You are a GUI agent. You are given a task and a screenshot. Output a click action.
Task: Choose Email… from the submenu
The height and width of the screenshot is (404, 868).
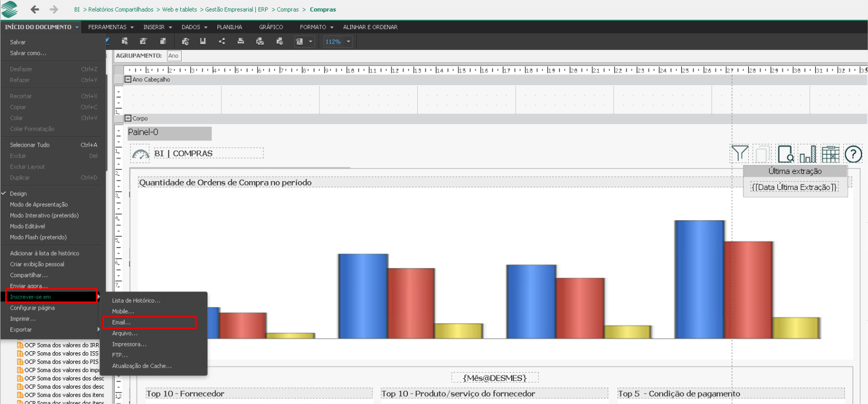click(x=121, y=323)
